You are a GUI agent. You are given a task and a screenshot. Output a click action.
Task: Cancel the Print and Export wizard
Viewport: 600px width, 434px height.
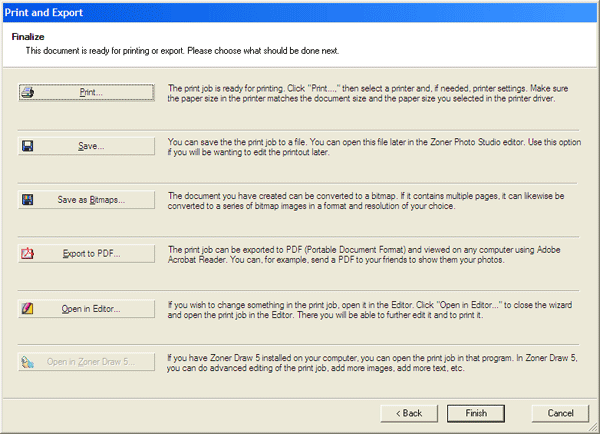(x=560, y=412)
